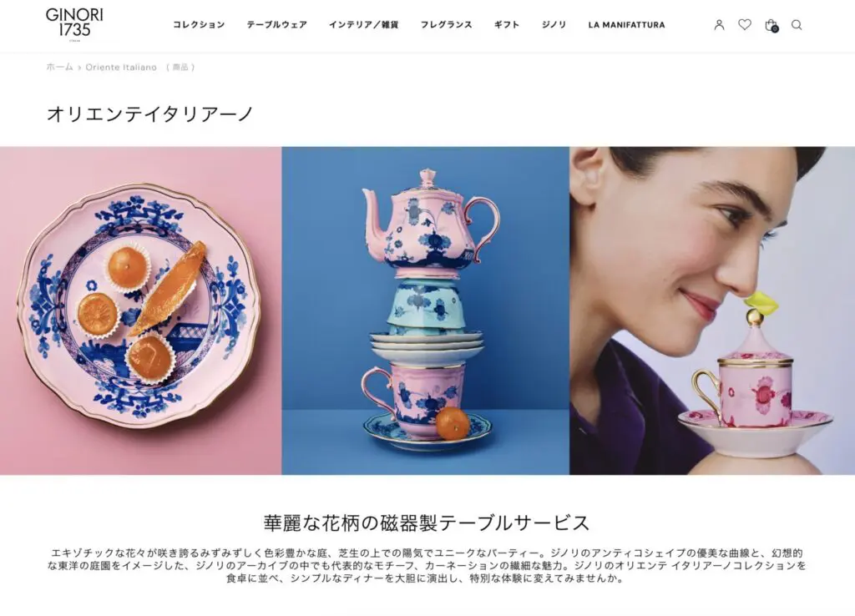This screenshot has height=616, width=855.
Task: Click the 華麗な花柄の磁器製テーブルサービス heading
Action: tap(427, 523)
